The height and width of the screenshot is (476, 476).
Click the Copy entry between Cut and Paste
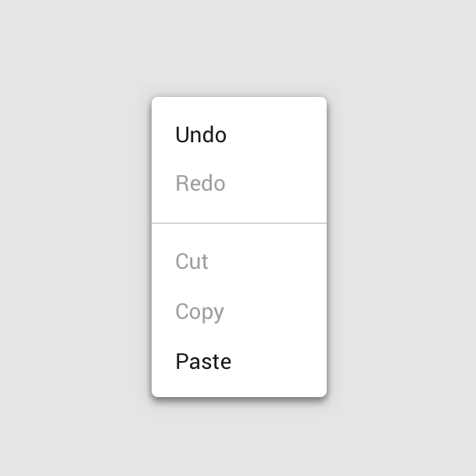[x=199, y=311]
